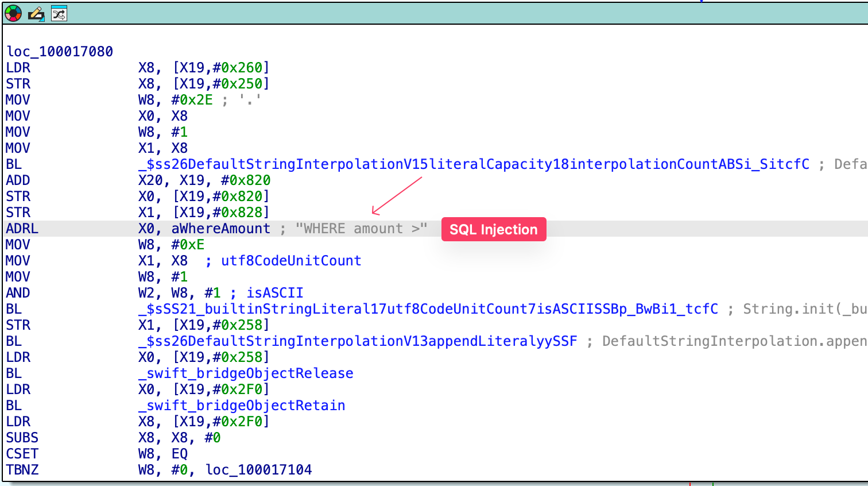Follow the loc_100017104 branch target
Viewport: 868px width, 486px height.
pyautogui.click(x=258, y=470)
